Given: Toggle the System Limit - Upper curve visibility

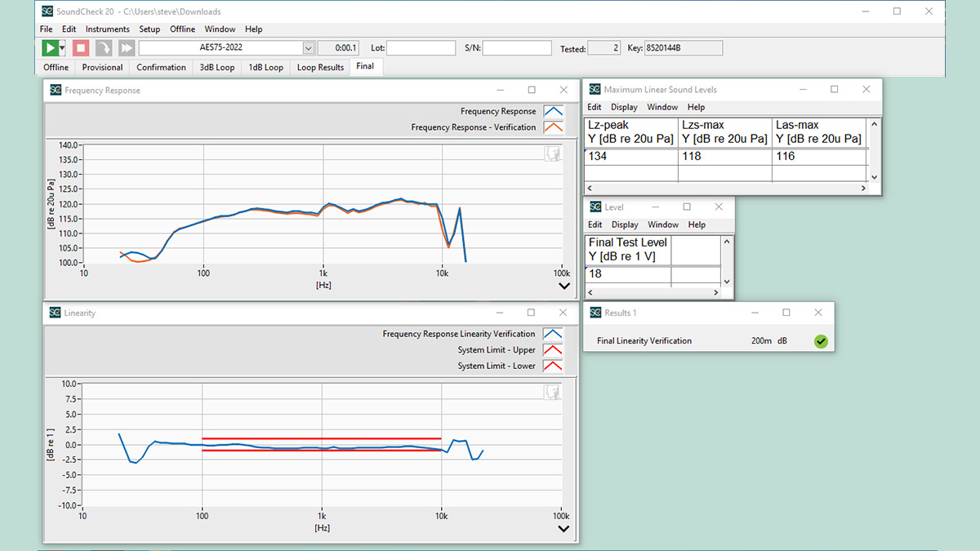Looking at the screenshot, I should 552,349.
